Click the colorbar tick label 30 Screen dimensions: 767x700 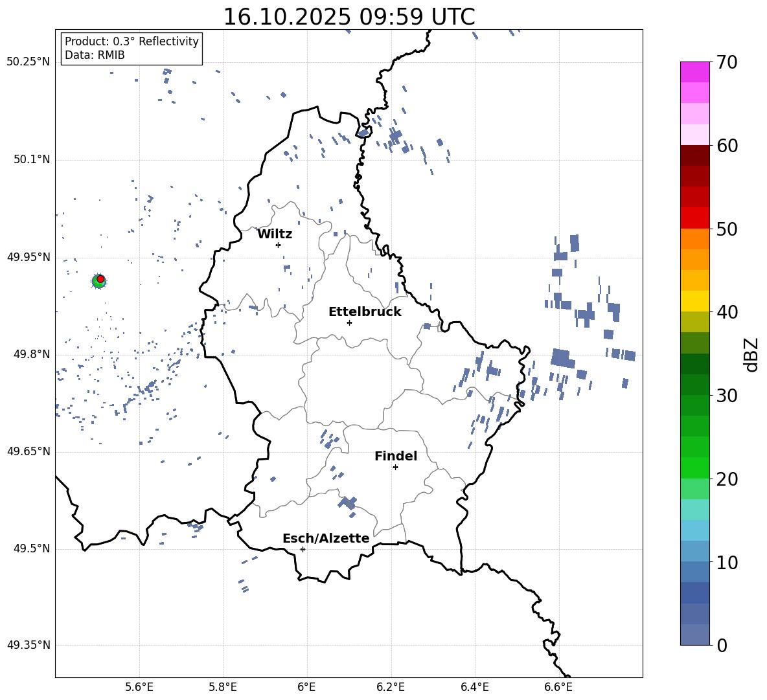[x=727, y=396]
